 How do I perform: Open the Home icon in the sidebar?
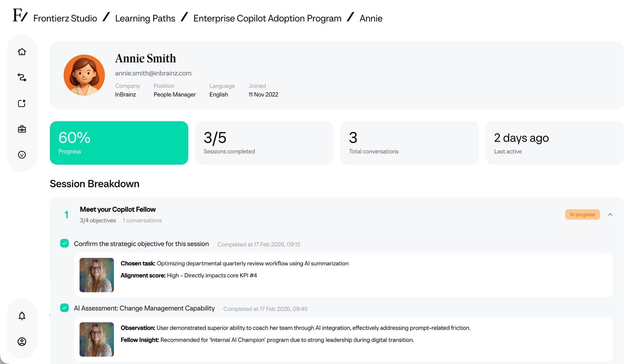(x=22, y=52)
